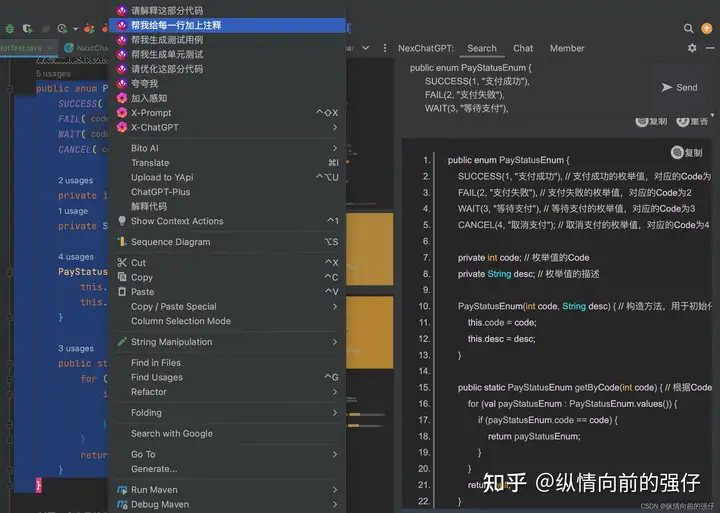This screenshot has height=513, width=720.
Task: Click the Run with Coverage toolbar icon
Action: coord(28,29)
